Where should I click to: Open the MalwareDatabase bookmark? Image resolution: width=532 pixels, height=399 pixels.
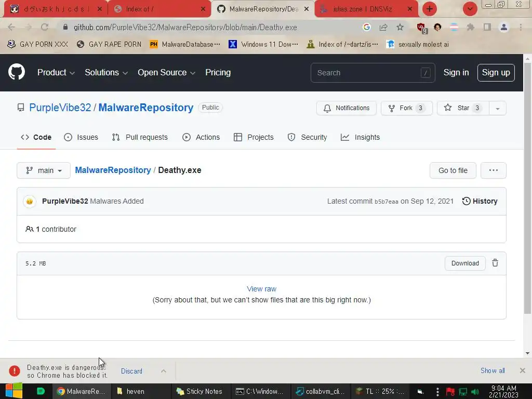pos(185,44)
